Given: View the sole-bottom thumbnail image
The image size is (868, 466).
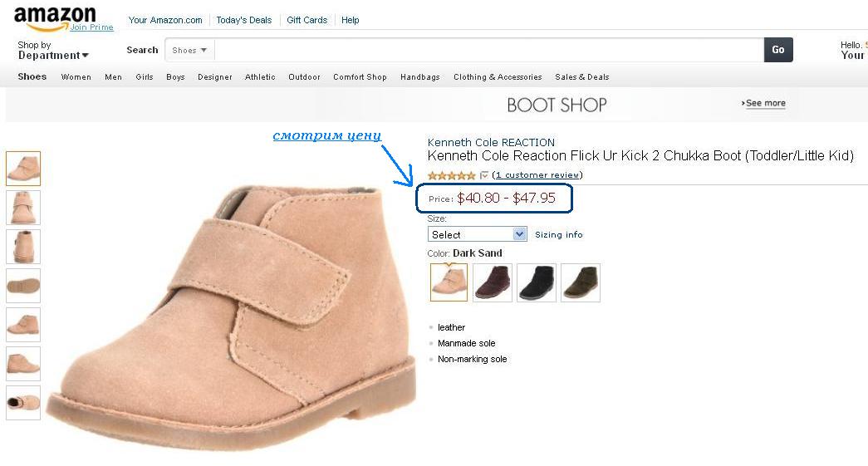Looking at the screenshot, I should tap(23, 286).
